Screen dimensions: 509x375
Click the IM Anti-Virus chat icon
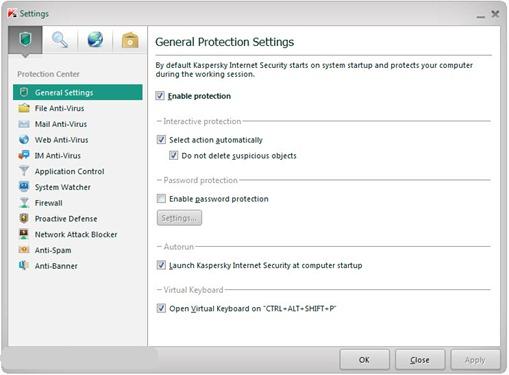24,155
